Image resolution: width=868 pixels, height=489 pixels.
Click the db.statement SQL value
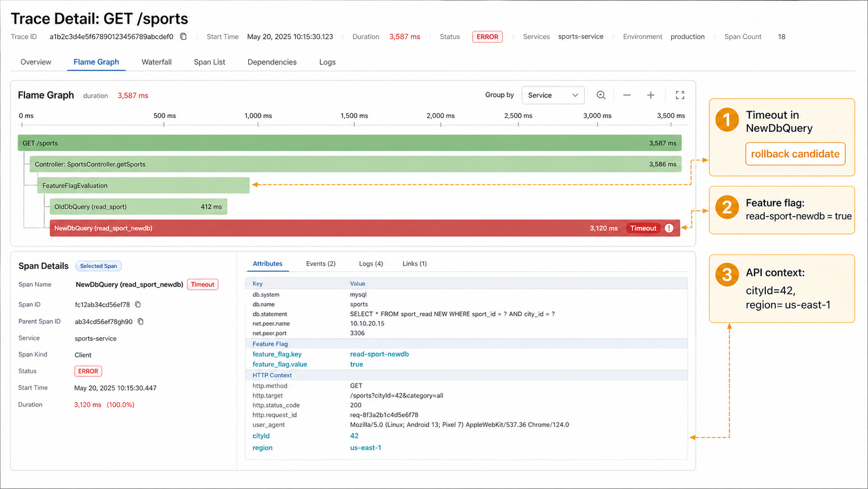coord(452,314)
